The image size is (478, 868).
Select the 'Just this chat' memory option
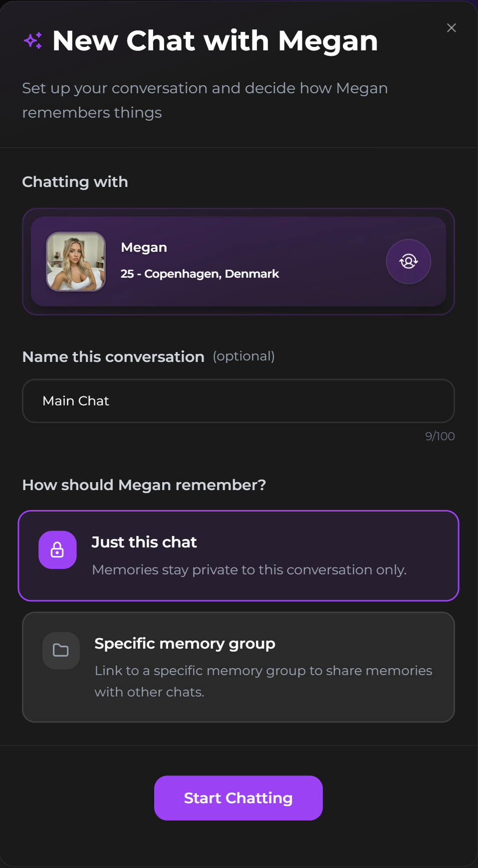click(239, 555)
